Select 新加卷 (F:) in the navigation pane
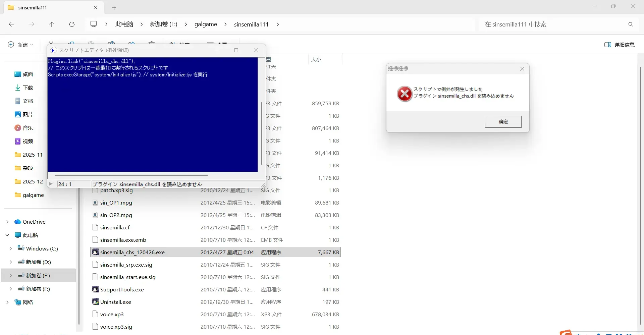 point(34,289)
